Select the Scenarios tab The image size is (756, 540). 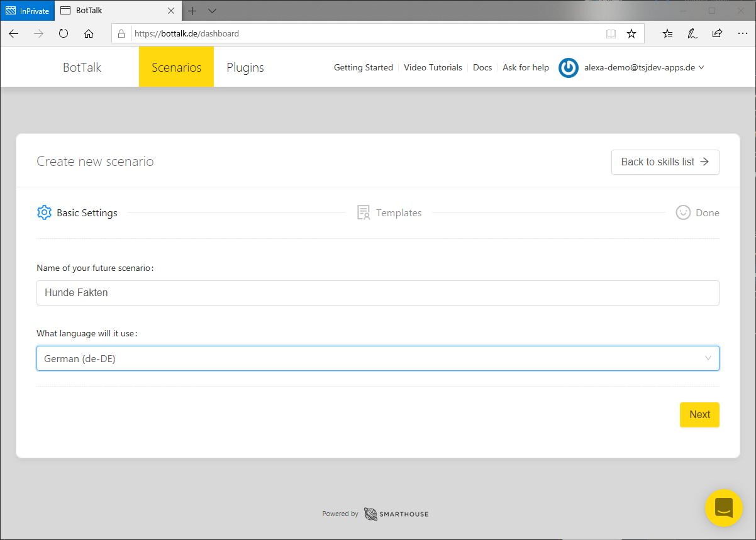176,68
